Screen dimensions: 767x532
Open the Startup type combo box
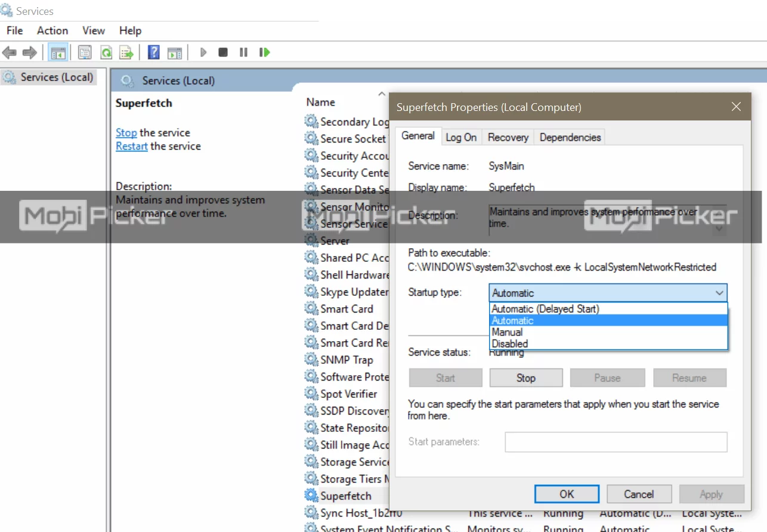coord(608,293)
